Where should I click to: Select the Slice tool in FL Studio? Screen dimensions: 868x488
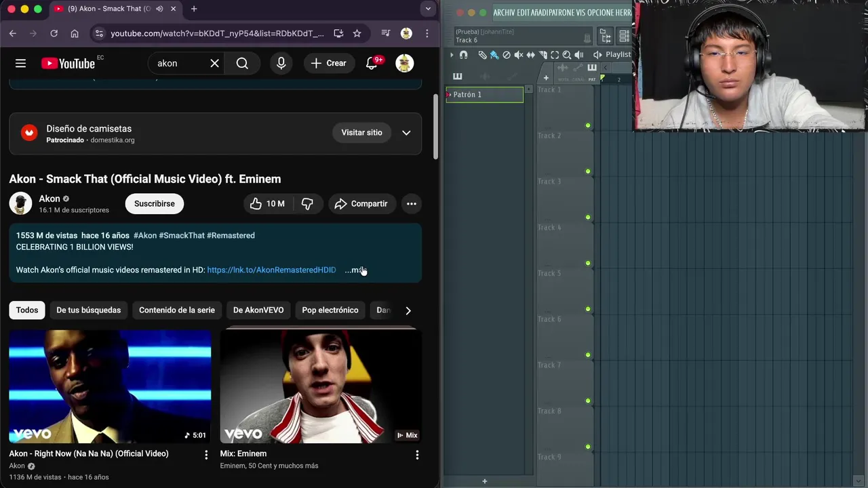pos(543,55)
